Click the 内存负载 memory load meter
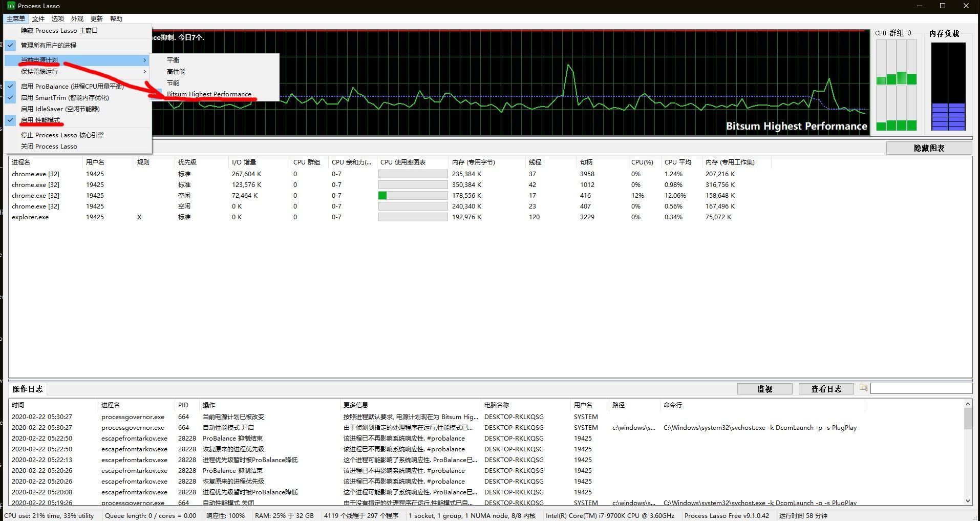This screenshot has height=521, width=980. 948,86
